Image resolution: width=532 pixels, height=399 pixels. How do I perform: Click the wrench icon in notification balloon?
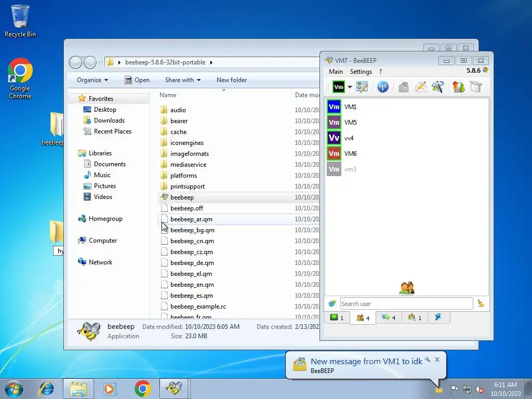428,360
